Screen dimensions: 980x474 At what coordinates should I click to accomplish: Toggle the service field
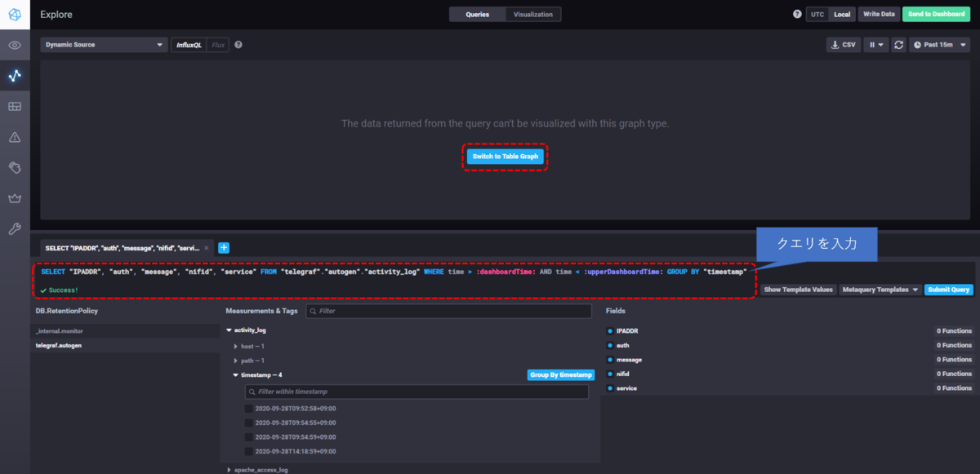pos(626,388)
